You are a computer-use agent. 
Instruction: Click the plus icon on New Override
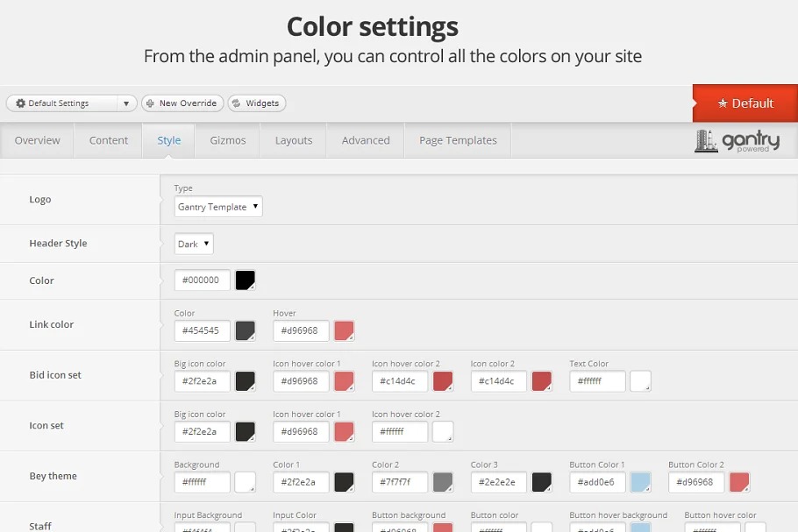tap(151, 103)
